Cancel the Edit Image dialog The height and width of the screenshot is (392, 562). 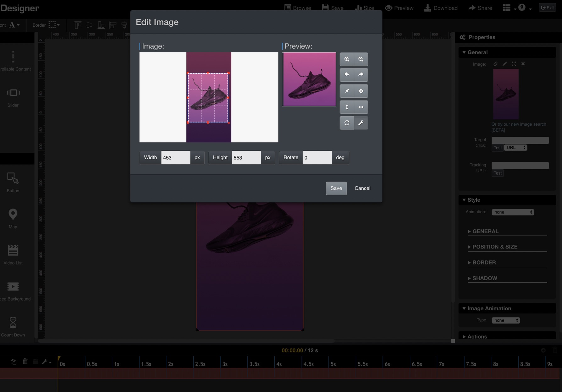pyautogui.click(x=362, y=188)
